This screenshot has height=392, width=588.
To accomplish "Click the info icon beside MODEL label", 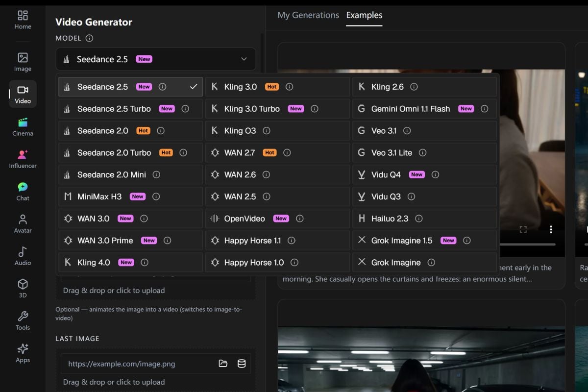I will tap(89, 38).
